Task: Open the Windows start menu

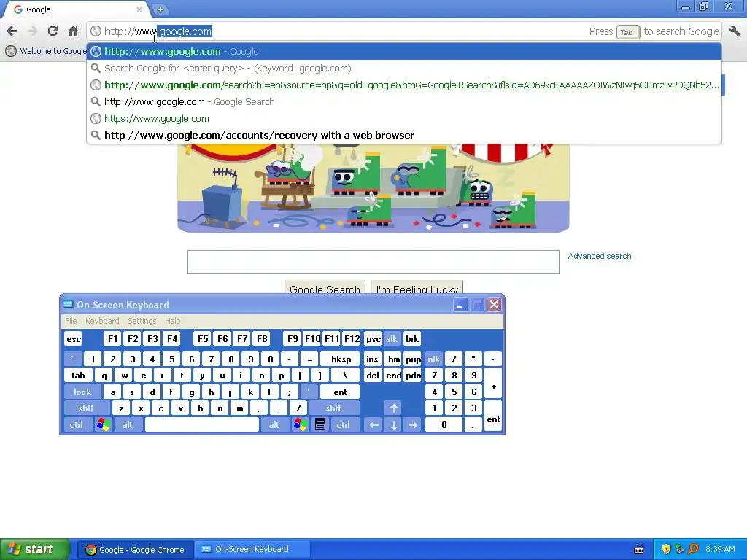Action: point(34,550)
